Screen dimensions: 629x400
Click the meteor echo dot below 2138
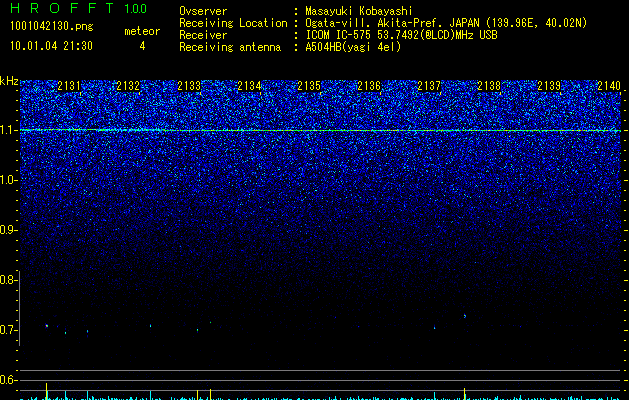tap(465, 316)
